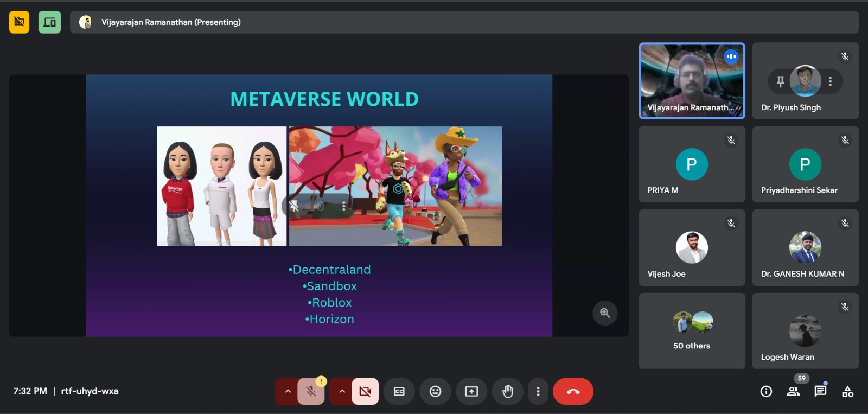The image size is (868, 414).
Task: Select Vijayarajan Ramanathan video tile
Action: [692, 81]
